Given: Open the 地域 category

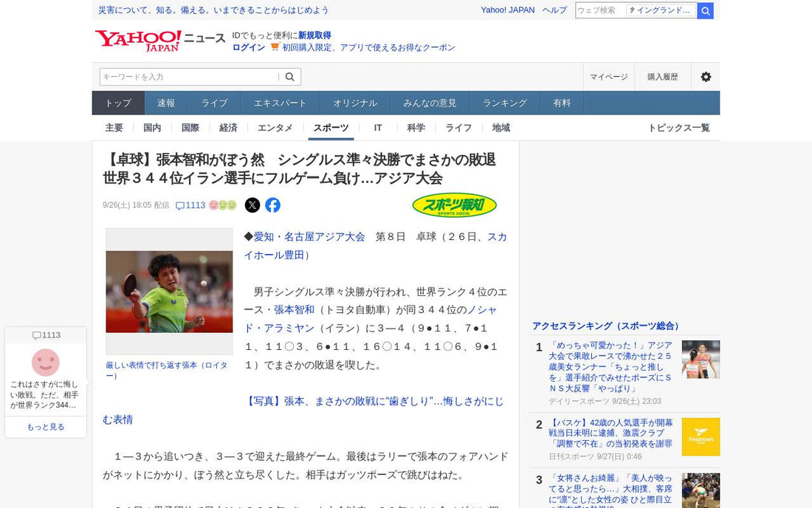Looking at the screenshot, I should 500,128.
